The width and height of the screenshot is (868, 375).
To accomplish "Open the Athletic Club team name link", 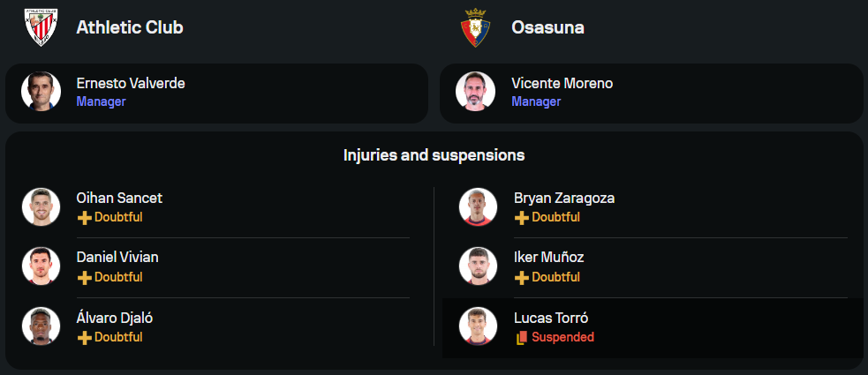I will click(130, 27).
